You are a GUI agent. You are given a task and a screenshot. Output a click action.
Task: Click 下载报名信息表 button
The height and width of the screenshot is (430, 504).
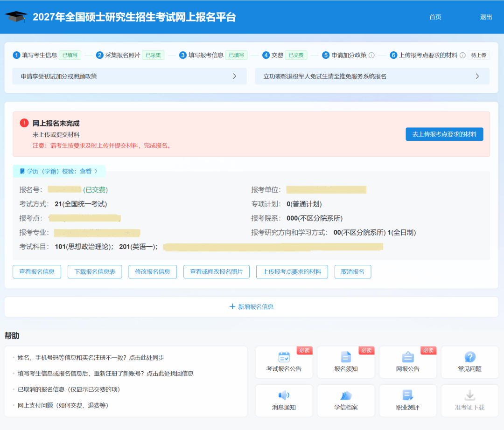pyautogui.click(x=95, y=272)
